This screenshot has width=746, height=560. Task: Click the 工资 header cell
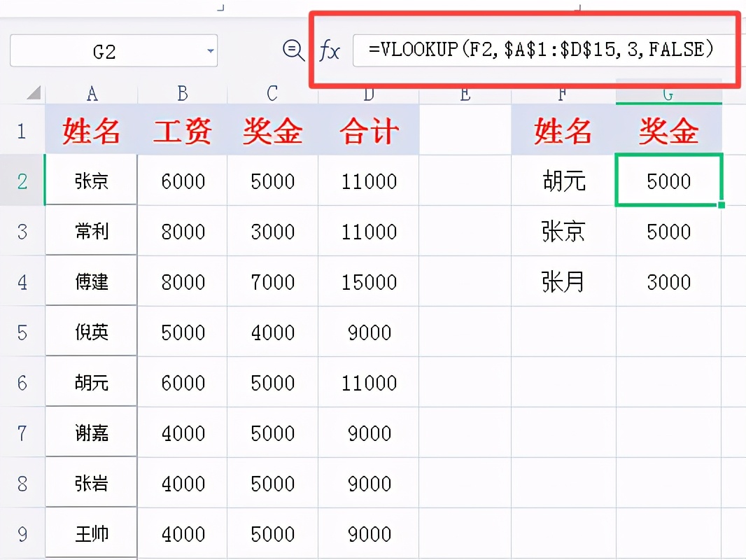click(182, 130)
